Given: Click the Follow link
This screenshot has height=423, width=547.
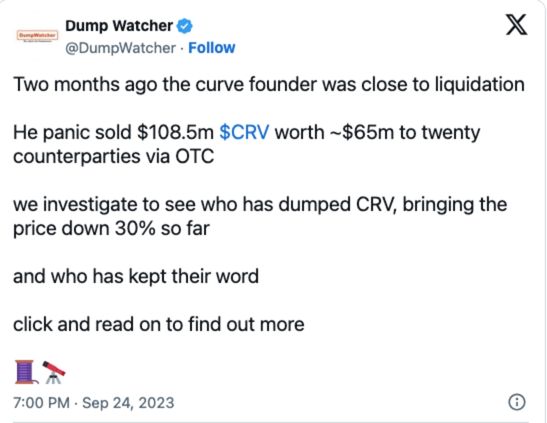Looking at the screenshot, I should 212,48.
